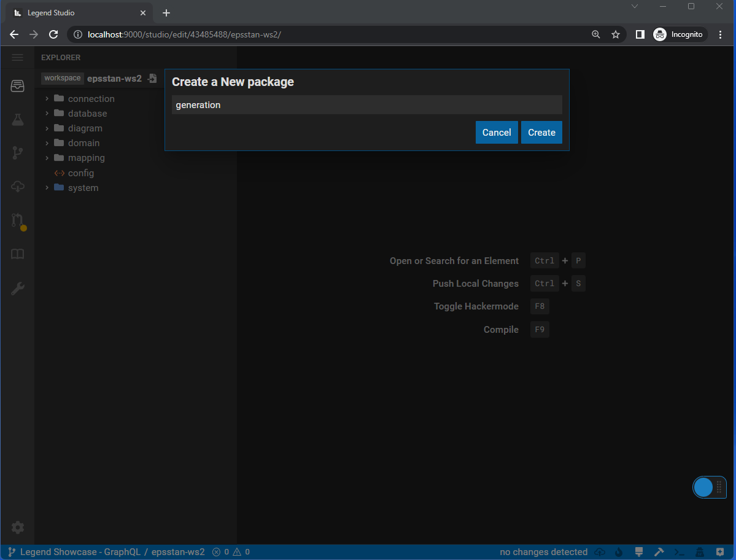This screenshot has width=736, height=560.
Task: Open the Legend Showcase - GraphQL project link
Action: click(x=80, y=552)
